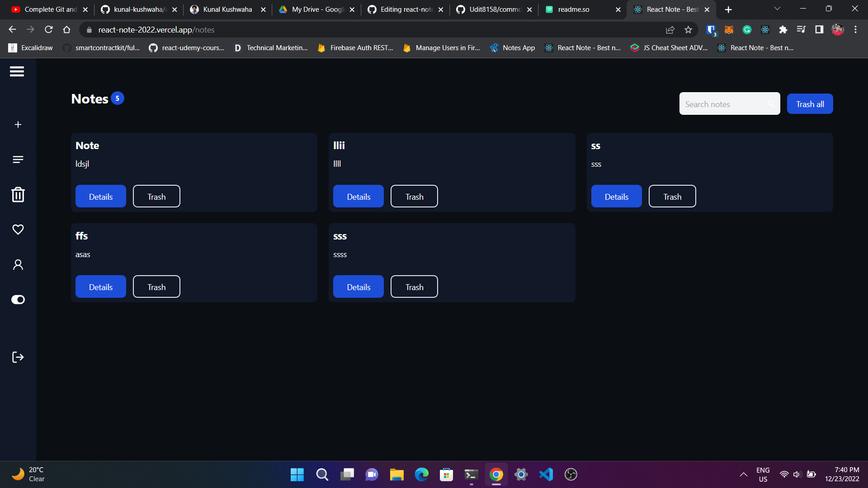Click the plus icon to add note
Viewport: 868px width, 488px height.
(18, 124)
